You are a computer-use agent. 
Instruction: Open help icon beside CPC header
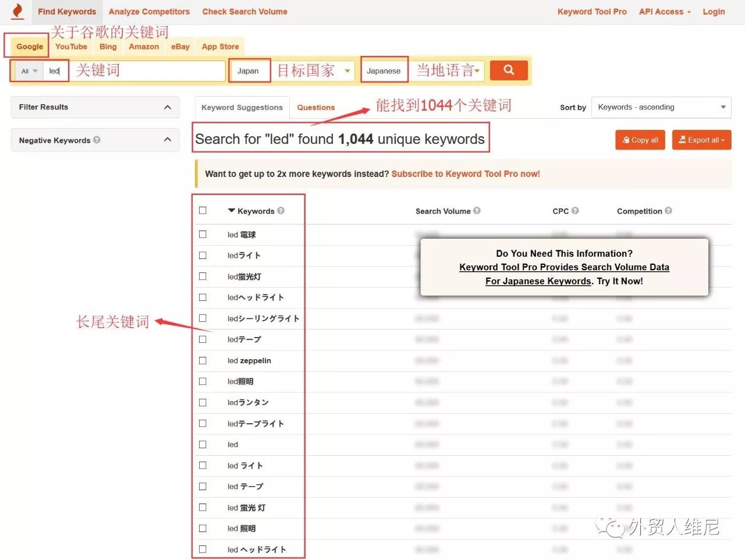tap(575, 211)
